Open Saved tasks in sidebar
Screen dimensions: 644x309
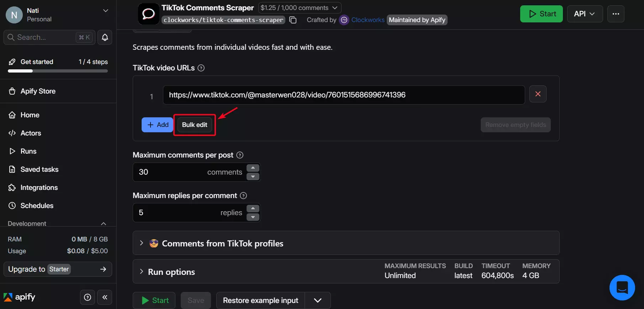pos(58,169)
